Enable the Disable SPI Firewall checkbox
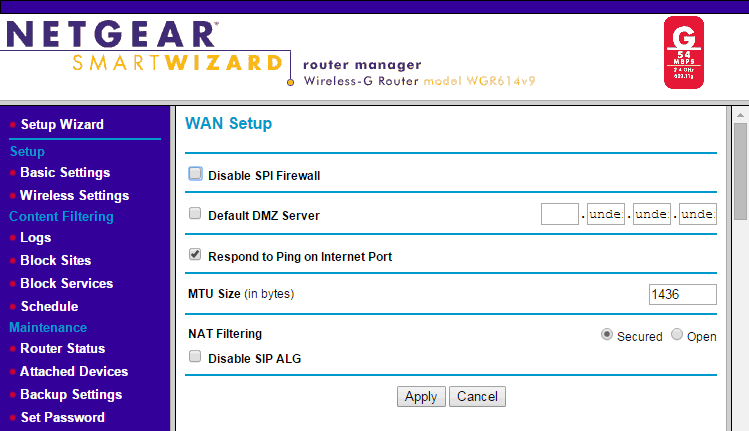 pyautogui.click(x=196, y=174)
